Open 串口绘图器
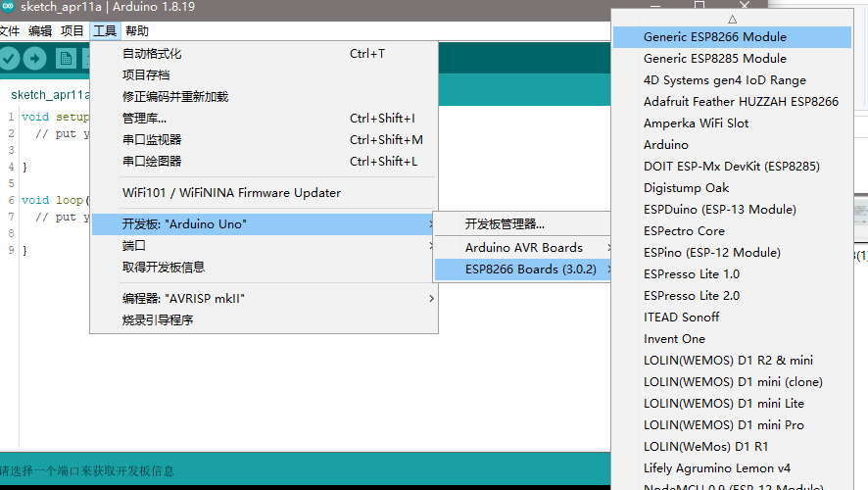 pos(265,161)
